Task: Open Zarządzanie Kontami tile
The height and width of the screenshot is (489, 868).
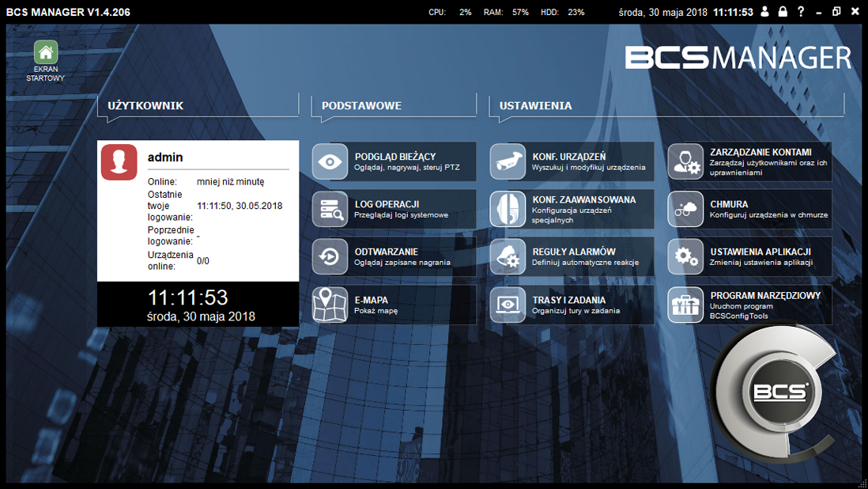Action: coord(749,161)
